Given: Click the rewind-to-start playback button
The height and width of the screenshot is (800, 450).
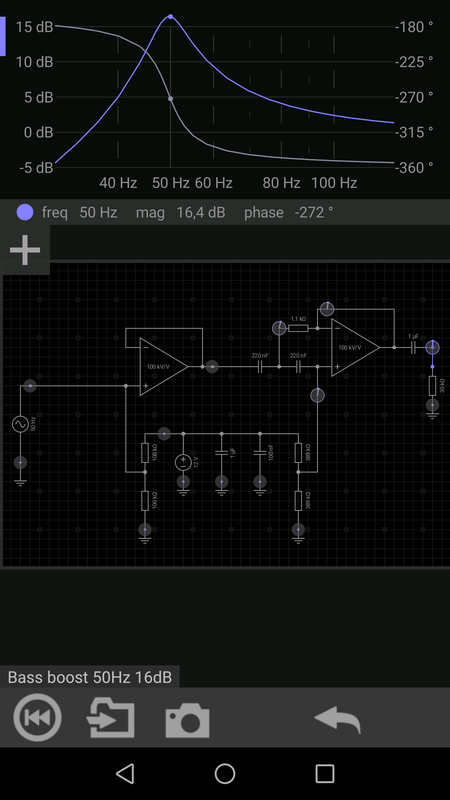Looking at the screenshot, I should [x=37, y=717].
